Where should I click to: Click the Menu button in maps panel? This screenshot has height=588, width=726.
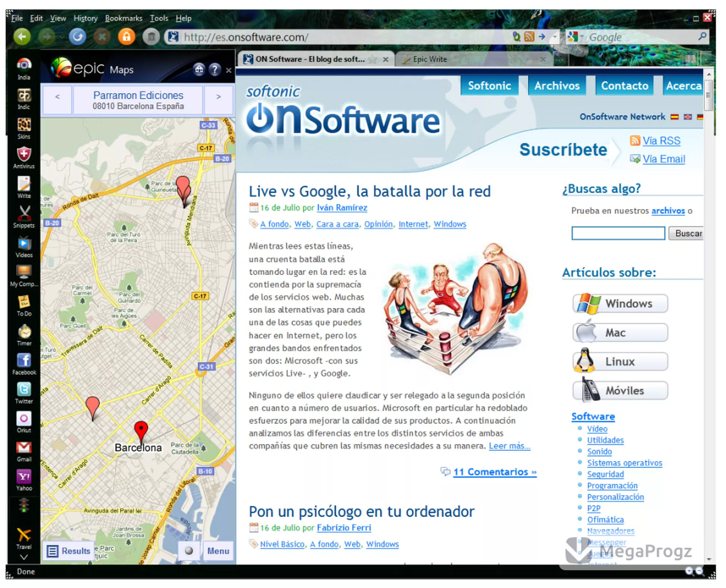click(218, 551)
